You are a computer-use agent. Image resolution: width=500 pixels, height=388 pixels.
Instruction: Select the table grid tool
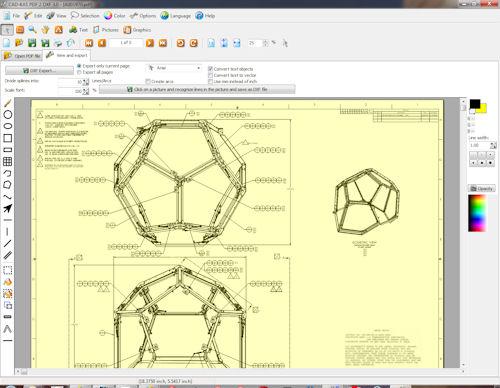pyautogui.click(x=8, y=162)
